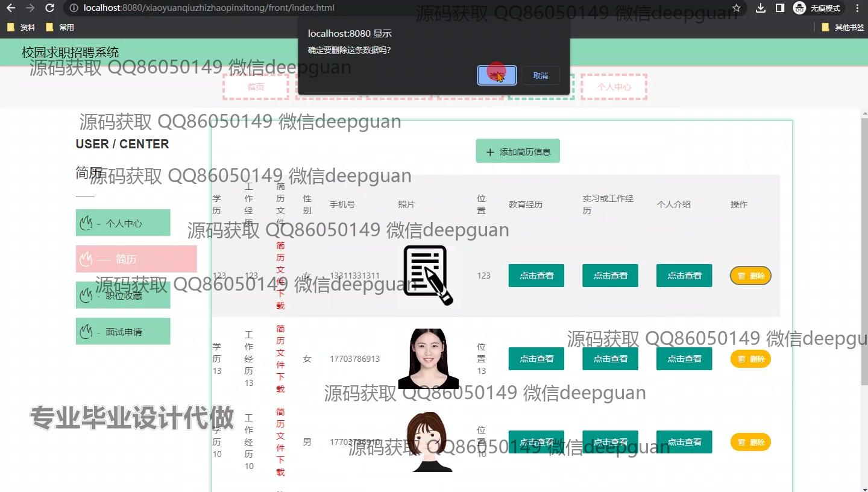Screen dimensions: 868x492
Task: Bookmark this page with the star icon
Action: [736, 8]
